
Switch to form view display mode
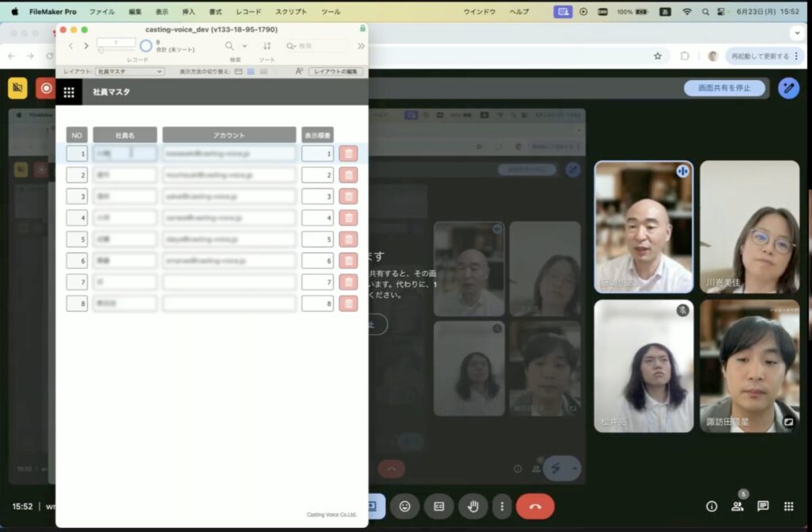click(x=239, y=71)
